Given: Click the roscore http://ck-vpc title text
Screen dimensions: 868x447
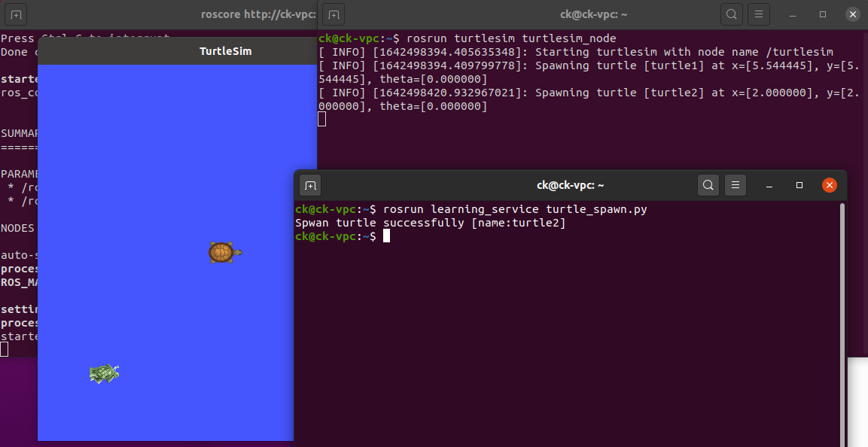Looking at the screenshot, I should coord(258,14).
